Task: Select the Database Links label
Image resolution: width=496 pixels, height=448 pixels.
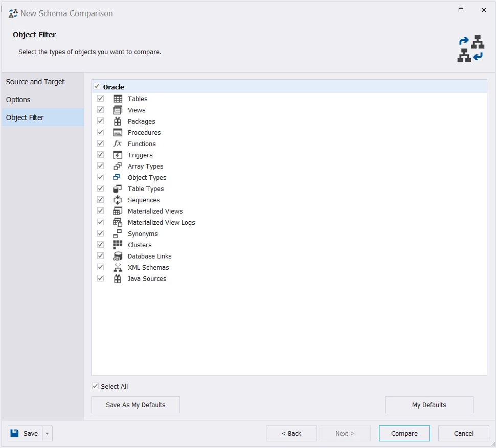Action: click(x=150, y=256)
